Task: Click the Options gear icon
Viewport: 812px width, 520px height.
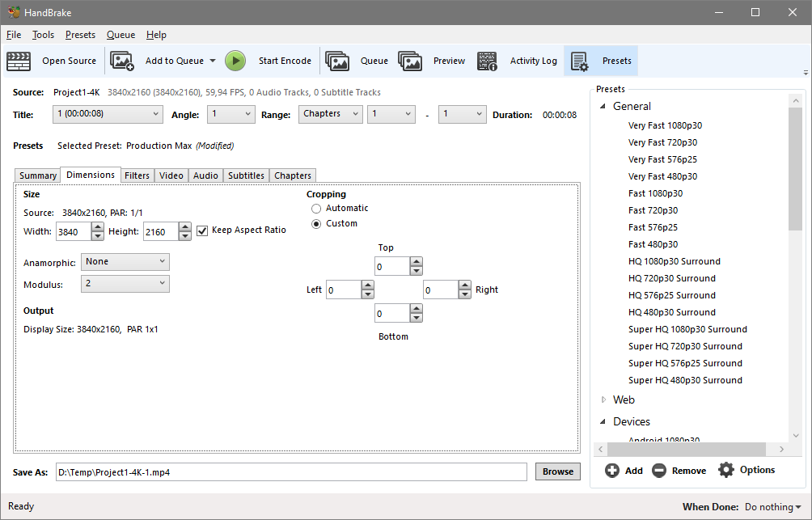Action: (726, 470)
